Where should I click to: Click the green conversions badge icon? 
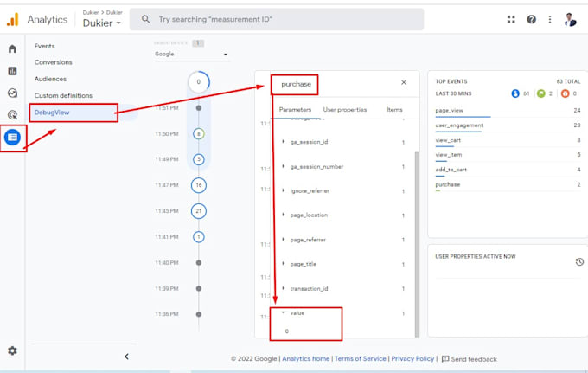point(540,93)
